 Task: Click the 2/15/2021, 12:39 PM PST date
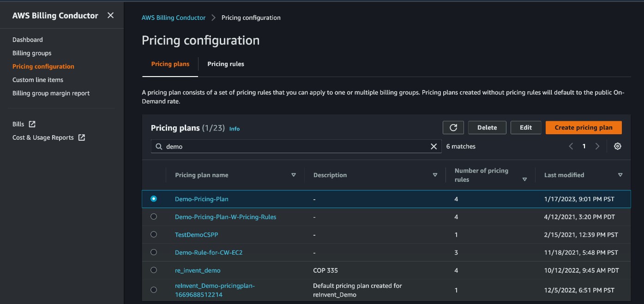[x=581, y=234]
